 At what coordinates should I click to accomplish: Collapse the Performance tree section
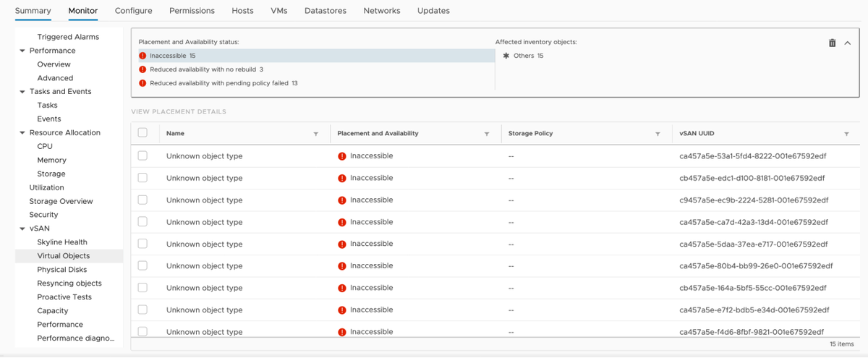point(22,51)
